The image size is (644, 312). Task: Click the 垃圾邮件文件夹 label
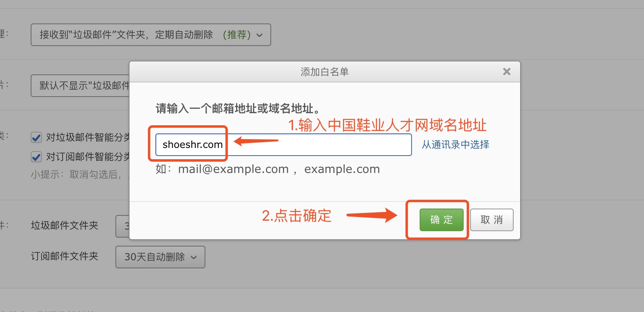coord(65,226)
